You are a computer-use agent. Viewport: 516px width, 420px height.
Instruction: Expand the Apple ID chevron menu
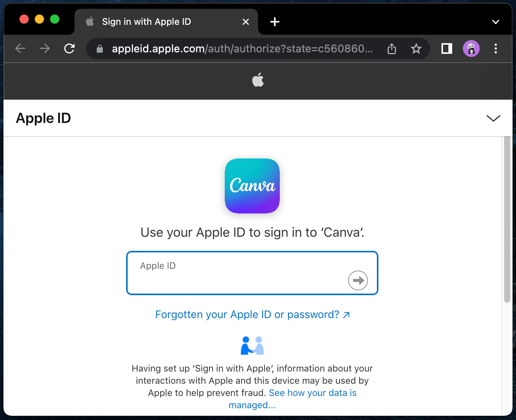click(493, 118)
